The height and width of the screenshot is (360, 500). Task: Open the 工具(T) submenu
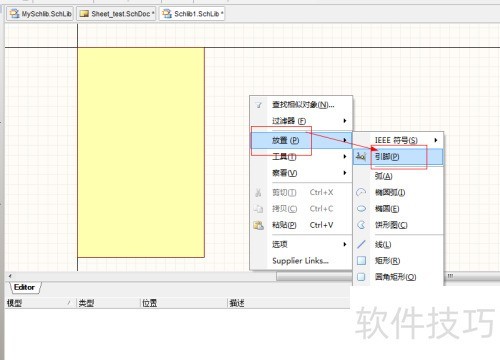(301, 156)
